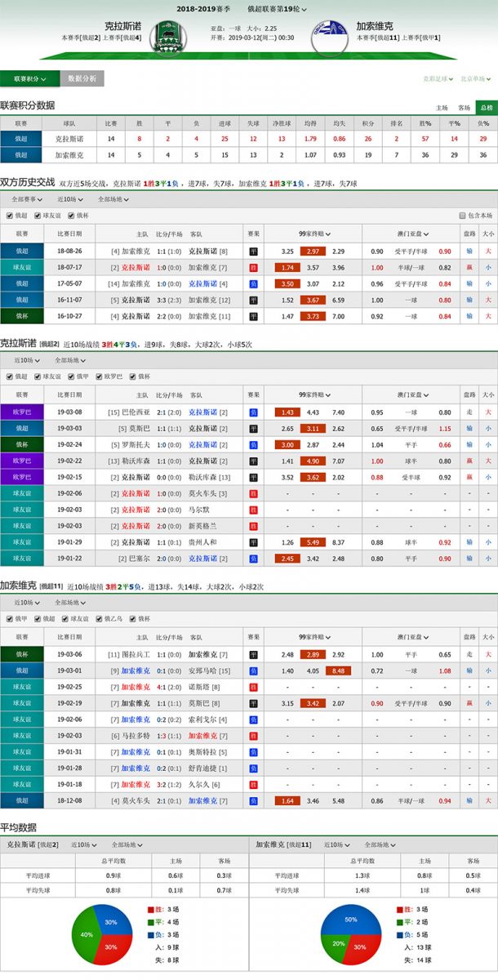The height and width of the screenshot is (980, 498).
Task: Click the 4:1 (2:0) score against 诺斯塔
Action: tap(169, 687)
